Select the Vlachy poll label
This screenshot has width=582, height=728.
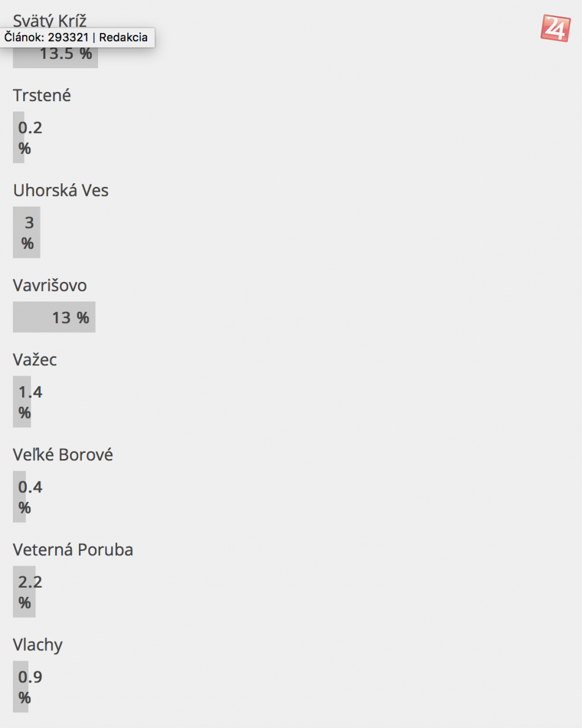tap(37, 645)
